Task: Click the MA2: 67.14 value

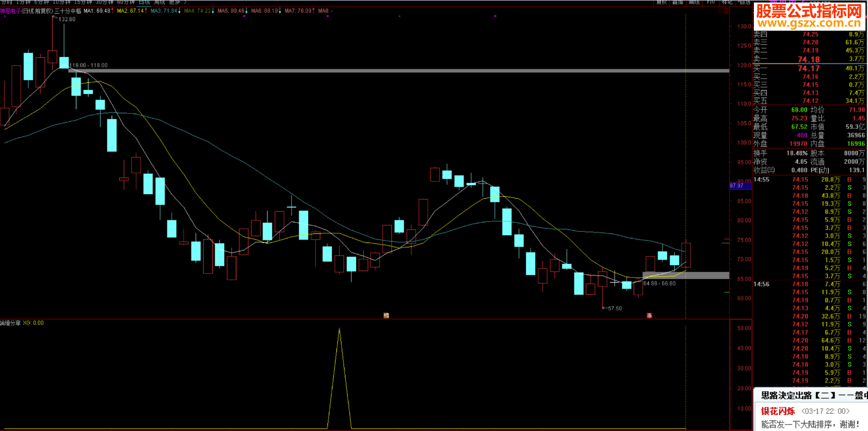Action: [130, 11]
